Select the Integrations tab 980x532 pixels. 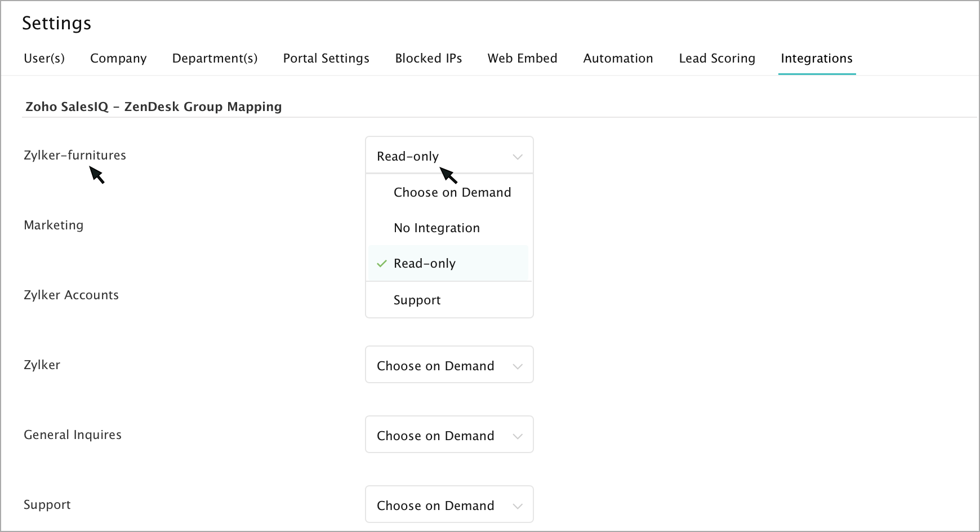point(817,59)
